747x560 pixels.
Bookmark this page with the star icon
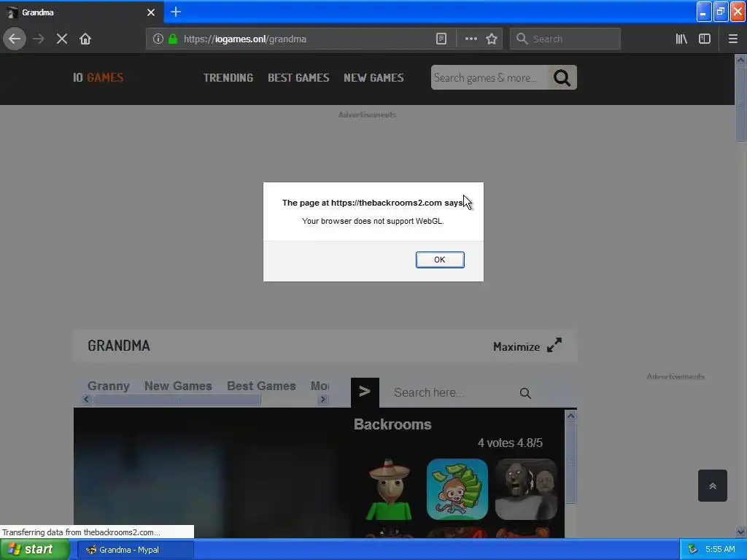point(492,39)
